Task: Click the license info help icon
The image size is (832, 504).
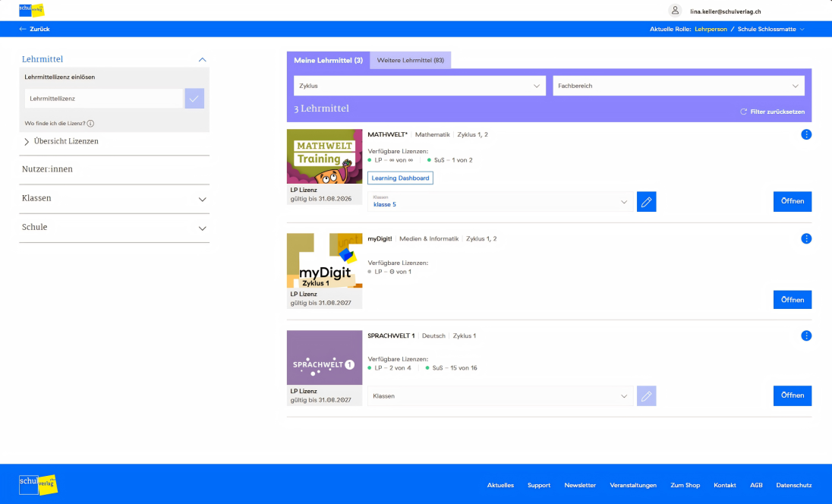Action: click(90, 123)
